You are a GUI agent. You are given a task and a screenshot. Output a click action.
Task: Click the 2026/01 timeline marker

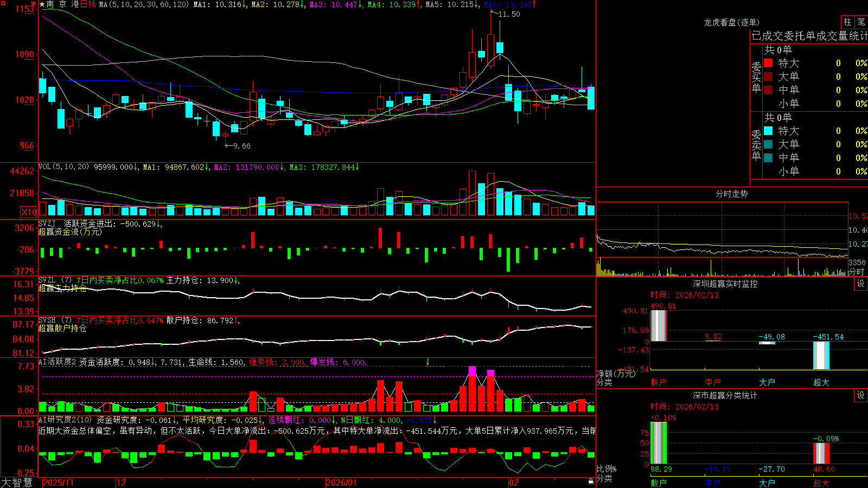click(342, 483)
